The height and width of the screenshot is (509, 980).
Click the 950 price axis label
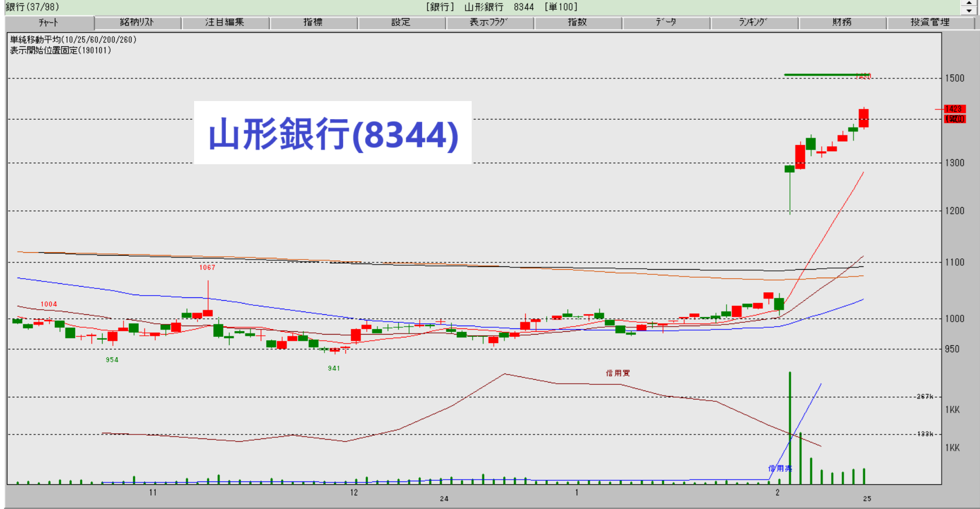pyautogui.click(x=952, y=349)
